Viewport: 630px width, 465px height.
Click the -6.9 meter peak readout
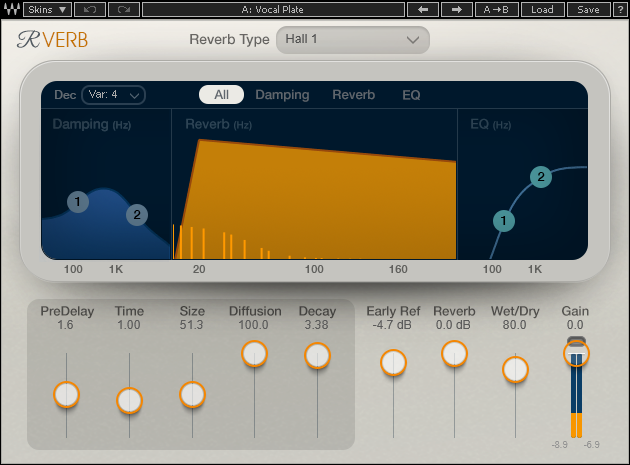(x=591, y=445)
